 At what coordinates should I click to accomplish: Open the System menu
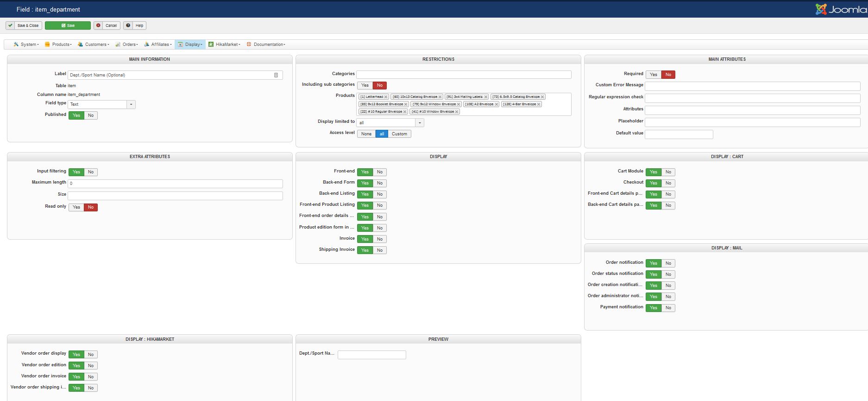(28, 45)
